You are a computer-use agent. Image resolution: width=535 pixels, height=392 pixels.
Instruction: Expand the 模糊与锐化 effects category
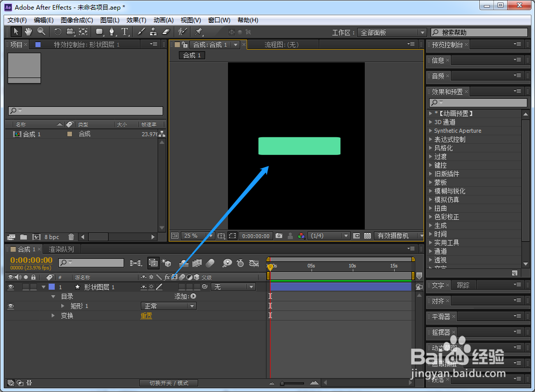(431, 191)
